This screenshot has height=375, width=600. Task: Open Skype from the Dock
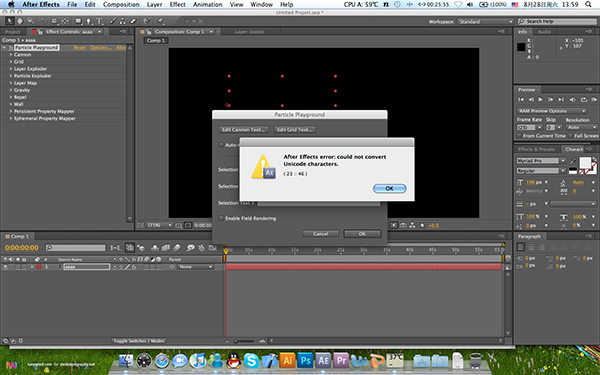pos(251,360)
